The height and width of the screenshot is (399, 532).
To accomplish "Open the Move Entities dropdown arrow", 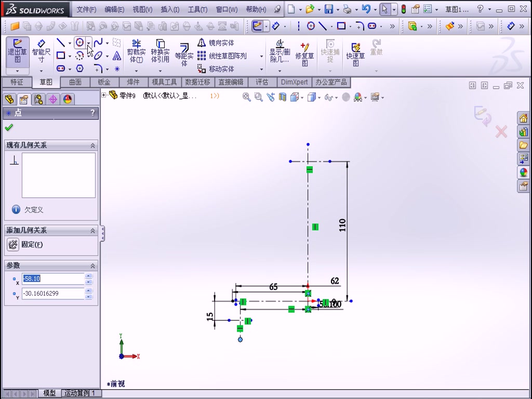I will click(x=261, y=69).
